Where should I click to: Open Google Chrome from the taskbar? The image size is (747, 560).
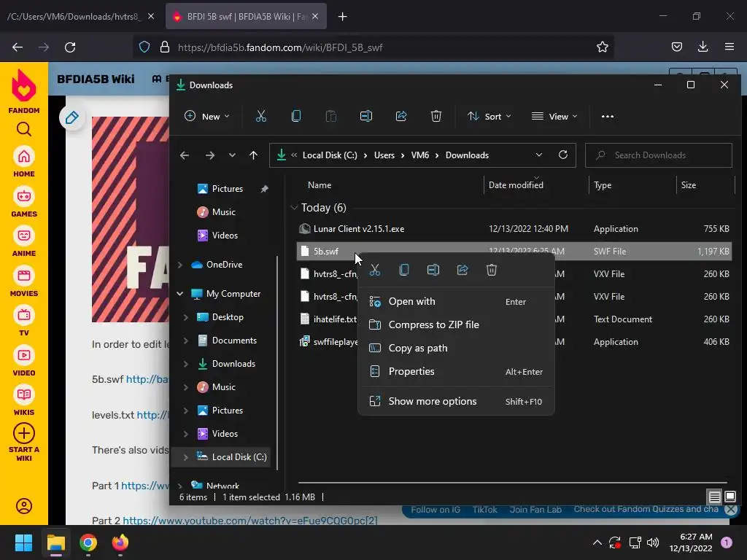tap(88, 542)
